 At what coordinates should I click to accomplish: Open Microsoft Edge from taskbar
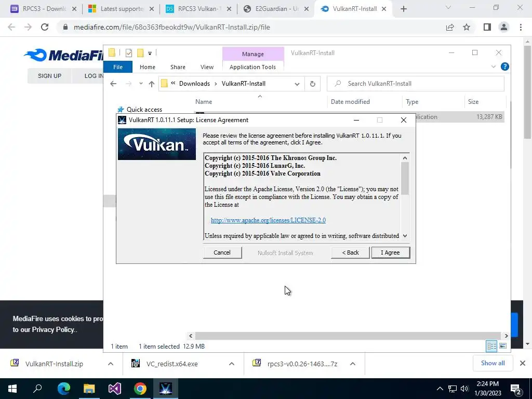(63, 389)
